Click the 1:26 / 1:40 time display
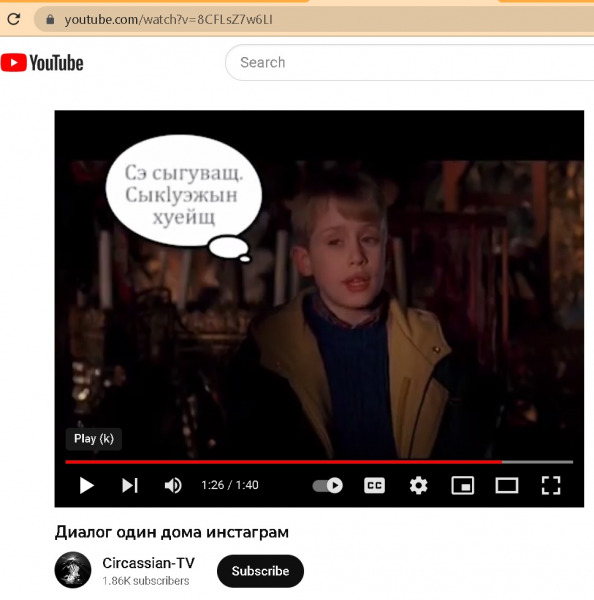594x600 pixels. point(230,485)
